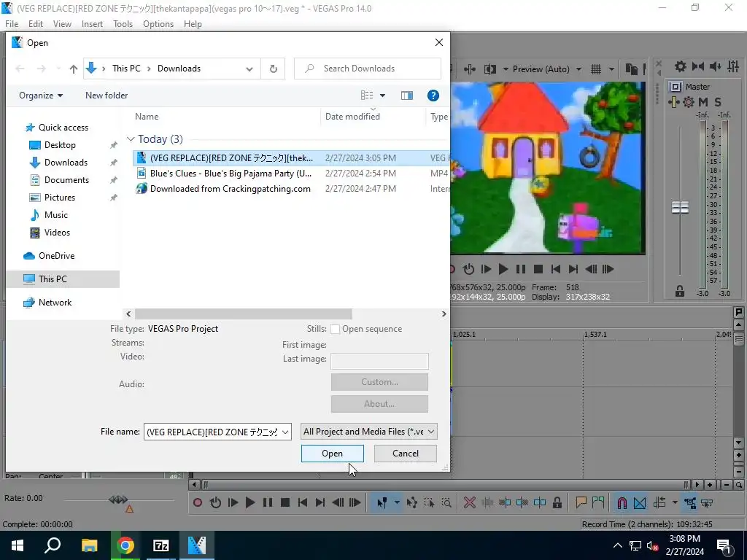Screen dimensions: 747x560
Task: Open Master Bus audio properties gear
Action: click(681, 67)
